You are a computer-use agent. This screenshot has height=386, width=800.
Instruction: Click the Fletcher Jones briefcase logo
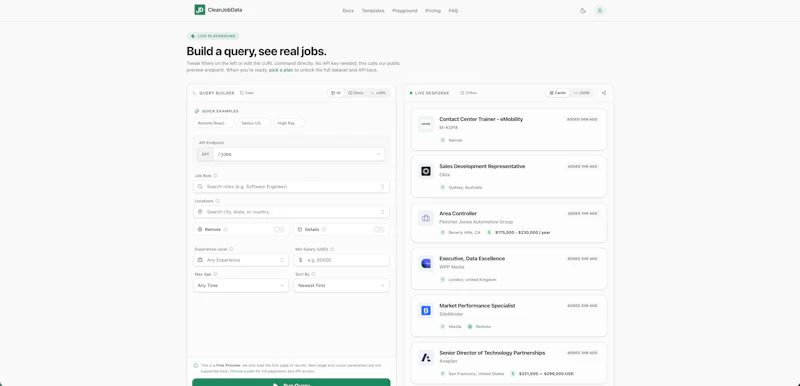click(426, 219)
